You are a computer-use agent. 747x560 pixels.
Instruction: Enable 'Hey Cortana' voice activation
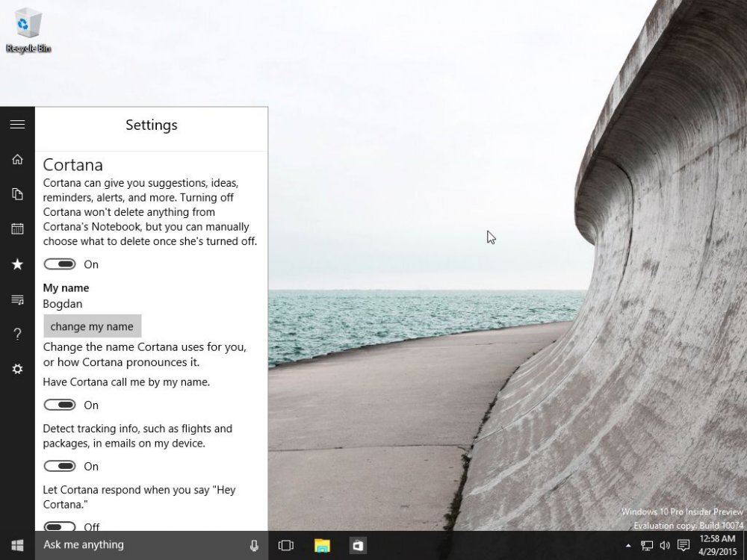pyautogui.click(x=60, y=526)
